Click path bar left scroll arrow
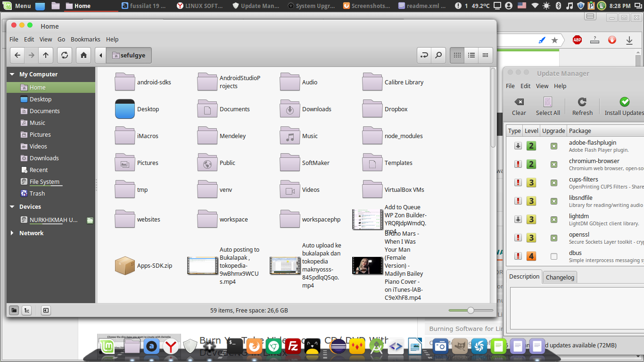Screen dimensions: 644x362 pyautogui.click(x=100, y=55)
